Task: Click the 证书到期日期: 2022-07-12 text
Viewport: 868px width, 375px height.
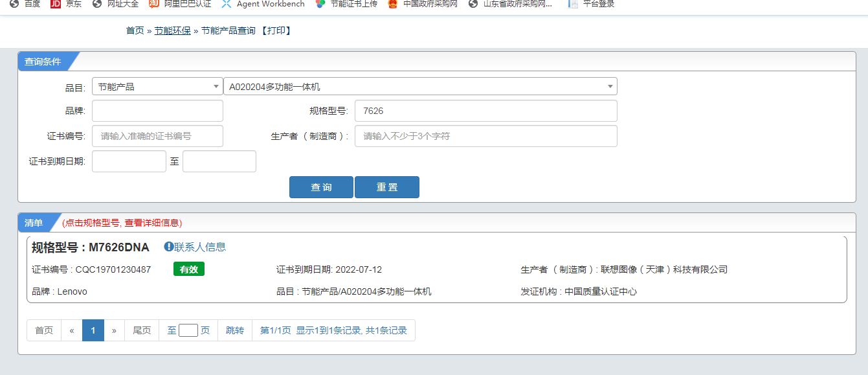Action: (x=329, y=269)
